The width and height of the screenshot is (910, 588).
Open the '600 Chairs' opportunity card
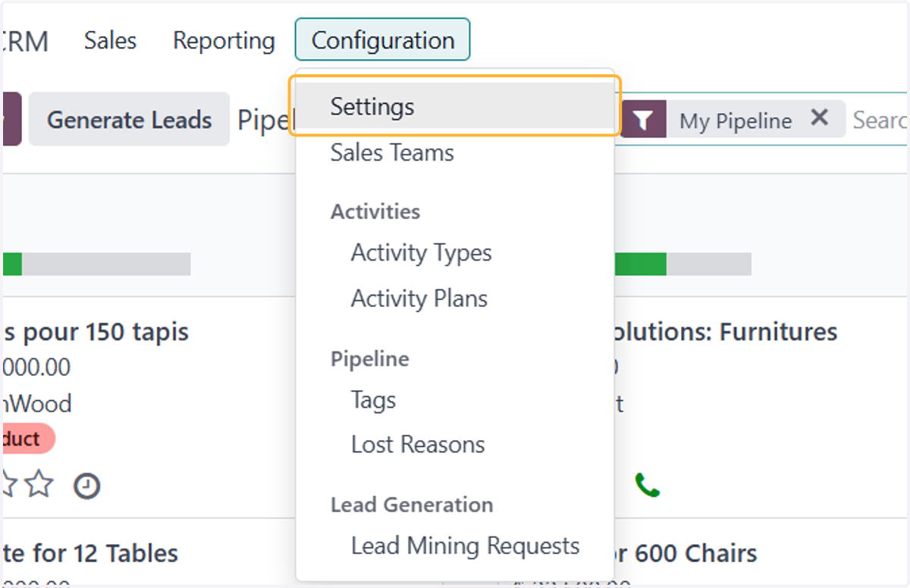pyautogui.click(x=686, y=553)
